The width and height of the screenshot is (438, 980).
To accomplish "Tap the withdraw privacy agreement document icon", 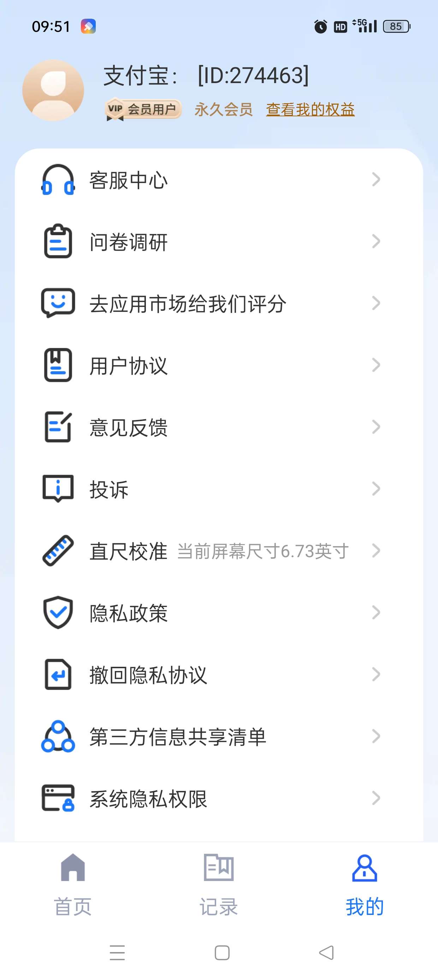I will tap(58, 674).
